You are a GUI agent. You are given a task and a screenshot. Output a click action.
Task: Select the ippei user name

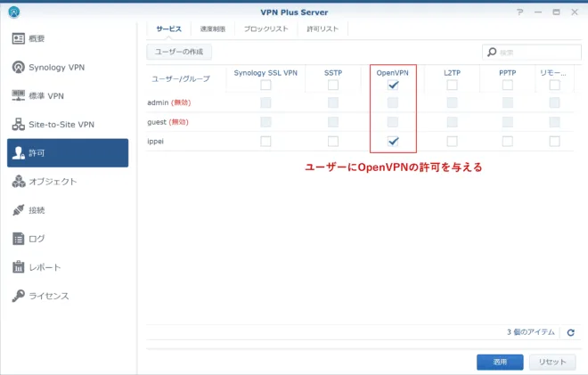click(155, 142)
